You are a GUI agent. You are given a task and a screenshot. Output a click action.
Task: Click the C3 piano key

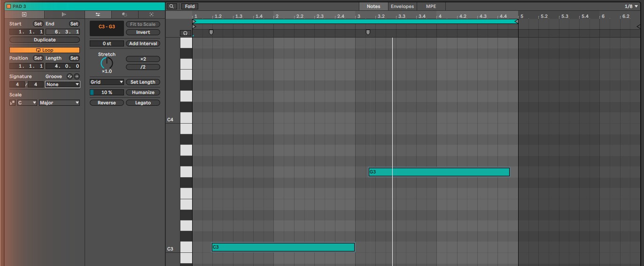[186, 247]
